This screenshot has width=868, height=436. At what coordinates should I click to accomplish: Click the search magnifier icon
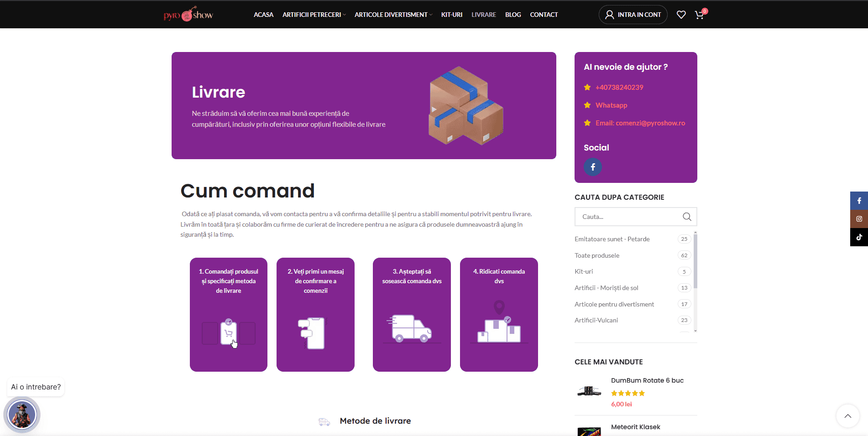(687, 217)
